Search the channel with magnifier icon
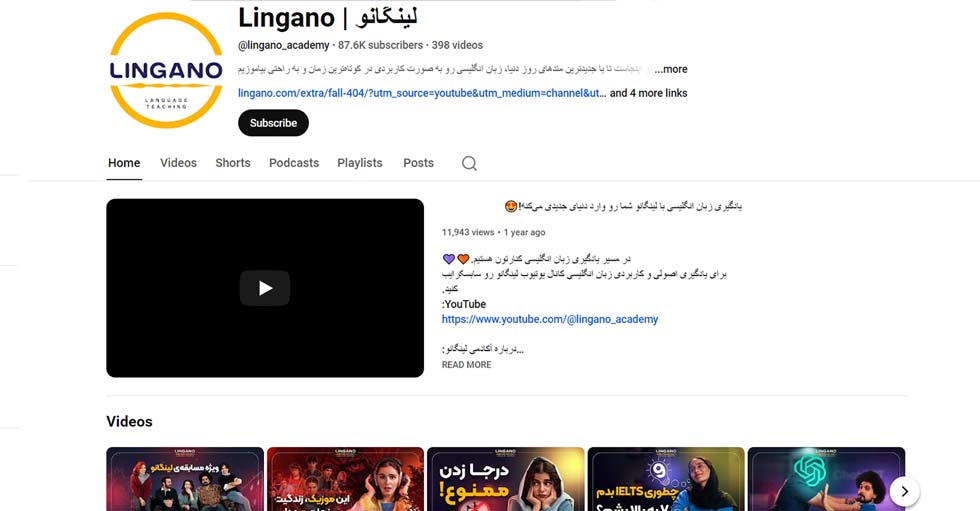980x511 pixels. 469,163
